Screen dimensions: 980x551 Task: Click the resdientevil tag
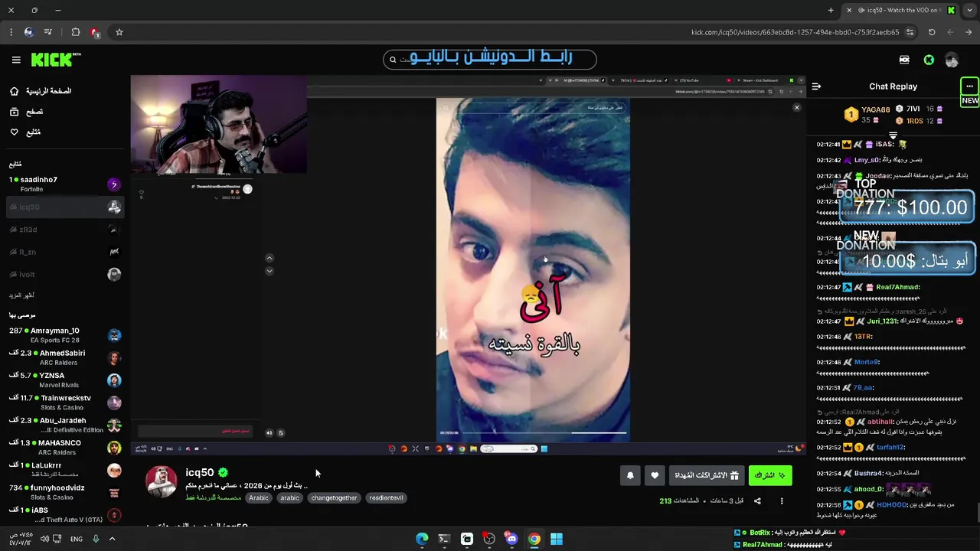[386, 497]
